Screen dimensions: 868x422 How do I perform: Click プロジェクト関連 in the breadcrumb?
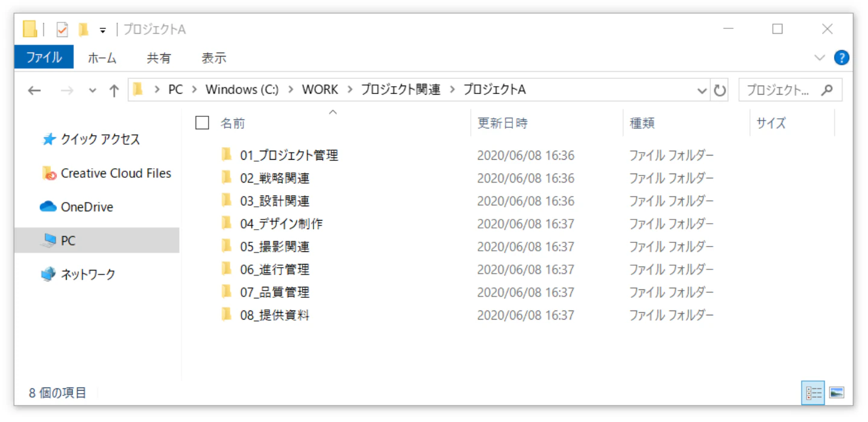[400, 89]
